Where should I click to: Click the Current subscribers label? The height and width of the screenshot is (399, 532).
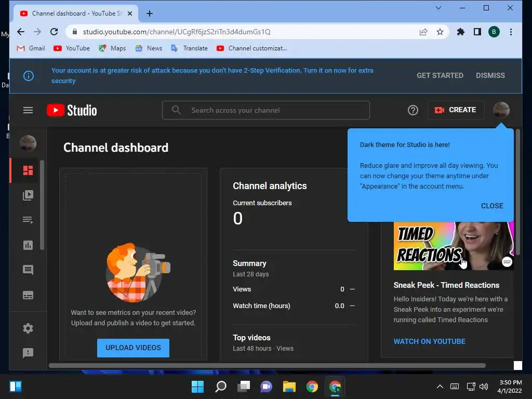(x=262, y=203)
